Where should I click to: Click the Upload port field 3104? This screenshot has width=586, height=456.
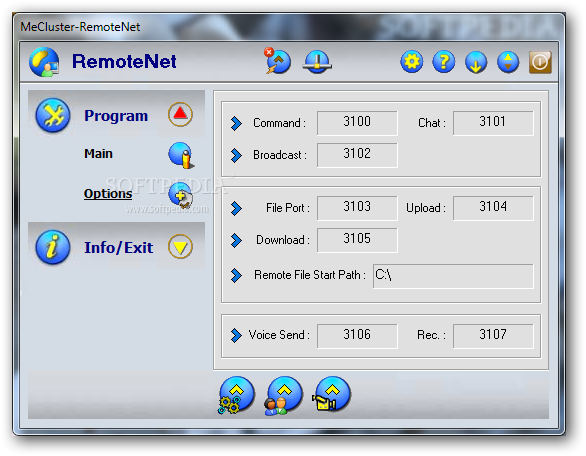pos(493,208)
